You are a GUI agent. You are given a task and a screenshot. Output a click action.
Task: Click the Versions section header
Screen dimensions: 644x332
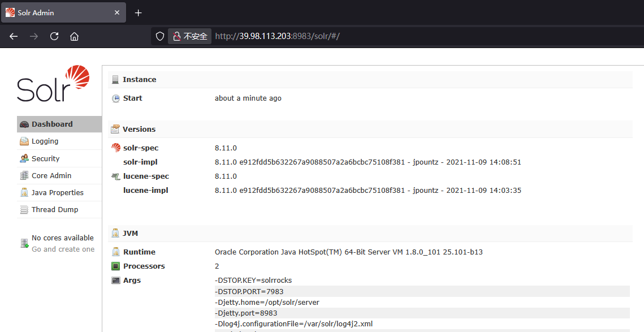coord(370,129)
